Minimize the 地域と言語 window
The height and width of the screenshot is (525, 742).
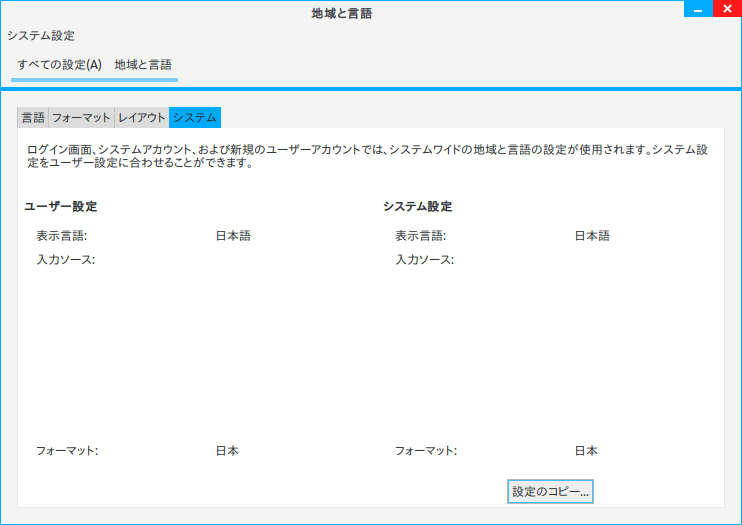698,8
